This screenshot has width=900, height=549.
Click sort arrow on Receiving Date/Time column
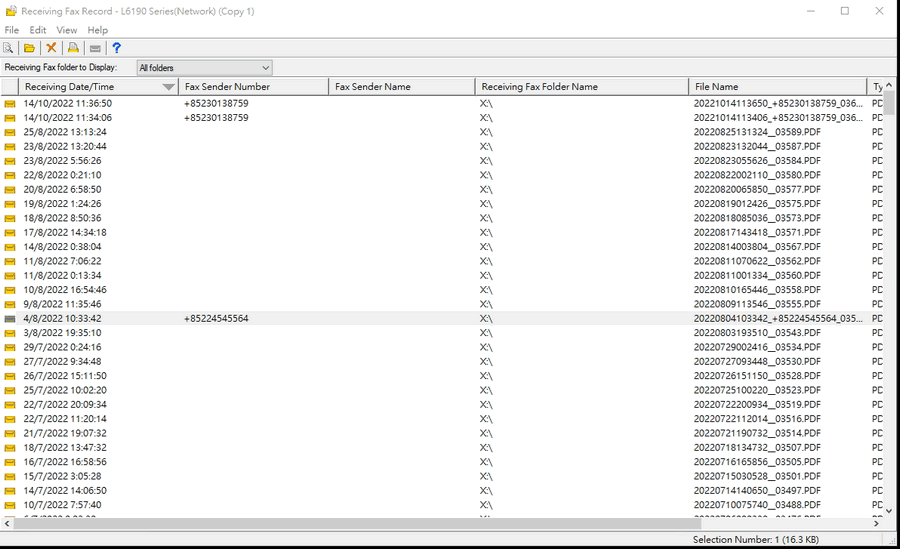click(168, 87)
